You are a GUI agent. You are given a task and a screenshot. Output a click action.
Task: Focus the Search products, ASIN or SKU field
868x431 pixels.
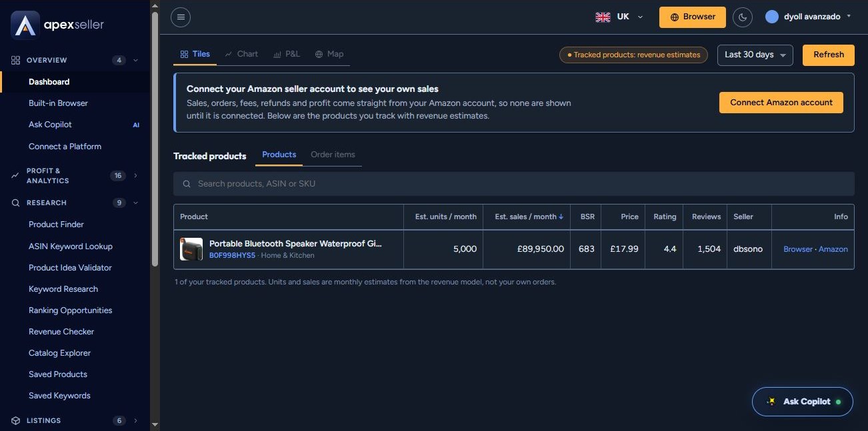click(x=514, y=184)
